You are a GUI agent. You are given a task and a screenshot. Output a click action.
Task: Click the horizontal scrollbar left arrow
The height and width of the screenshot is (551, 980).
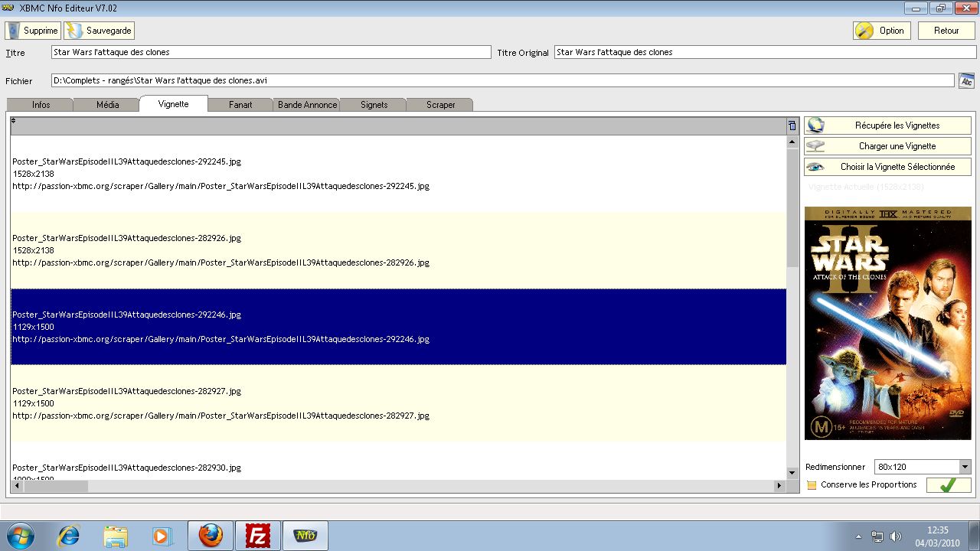(x=16, y=486)
